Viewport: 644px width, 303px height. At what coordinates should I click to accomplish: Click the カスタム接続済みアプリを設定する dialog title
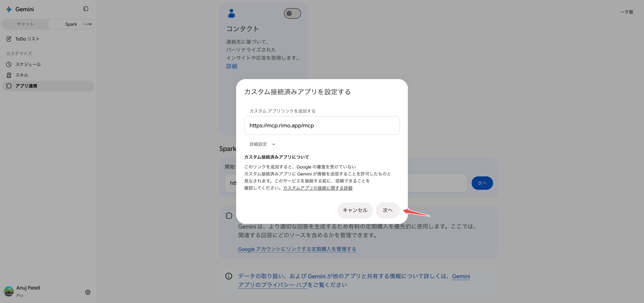pyautogui.click(x=297, y=92)
